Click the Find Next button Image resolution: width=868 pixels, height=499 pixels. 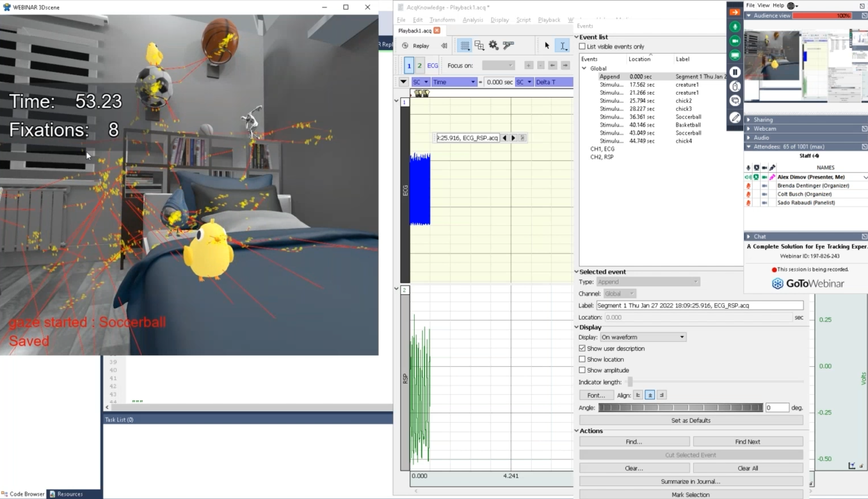pos(747,441)
